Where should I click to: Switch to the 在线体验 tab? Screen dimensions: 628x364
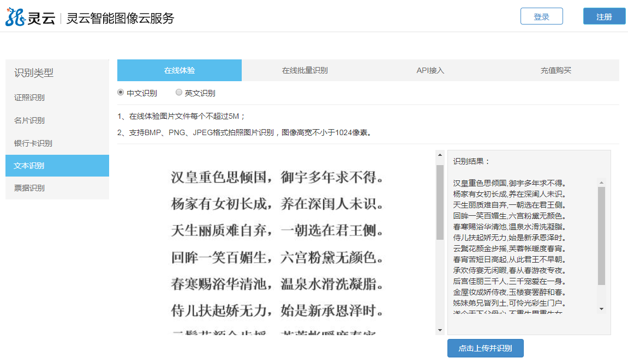pyautogui.click(x=180, y=70)
